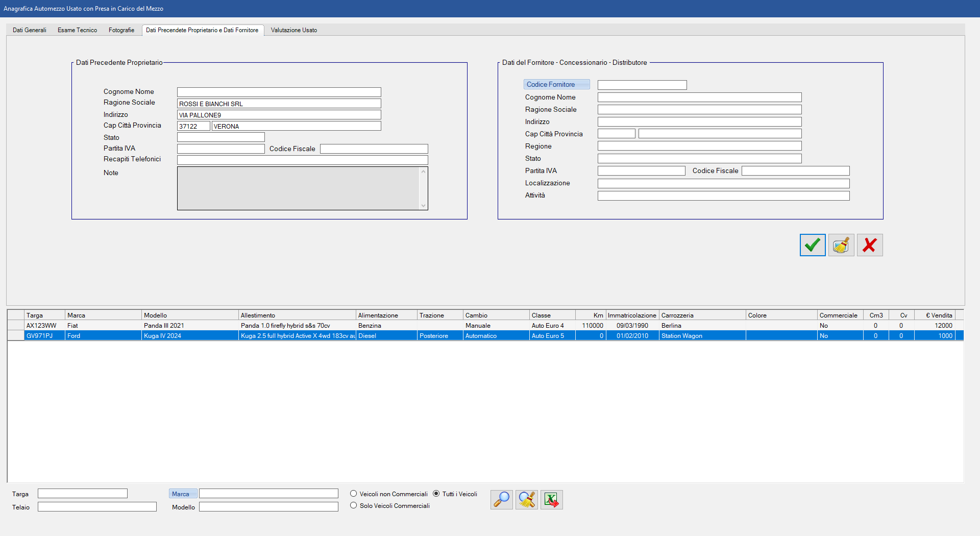Click the supplier Regione field

coord(699,146)
